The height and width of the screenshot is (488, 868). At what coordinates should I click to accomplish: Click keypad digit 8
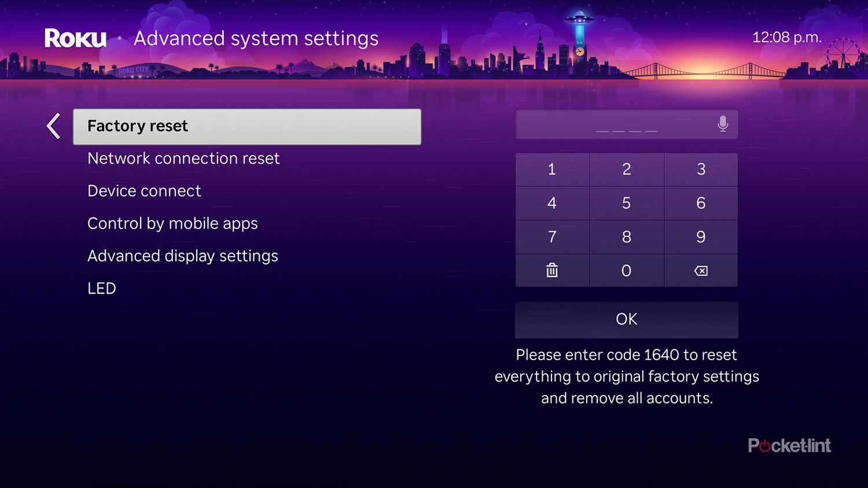pyautogui.click(x=627, y=237)
